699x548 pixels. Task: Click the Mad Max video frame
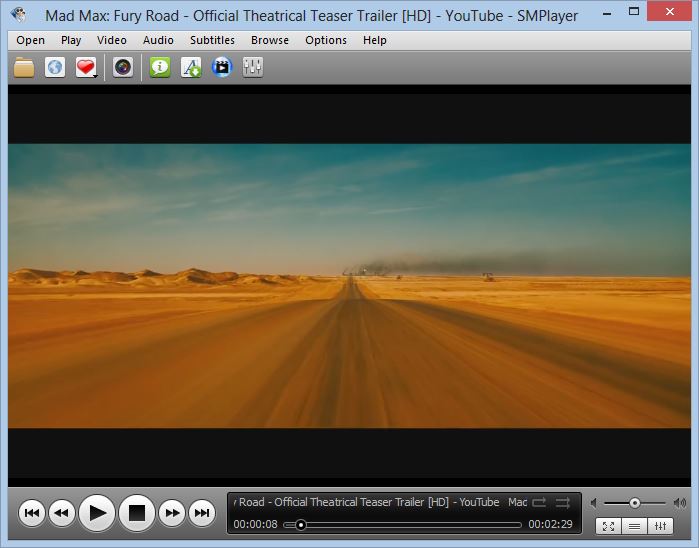point(350,286)
